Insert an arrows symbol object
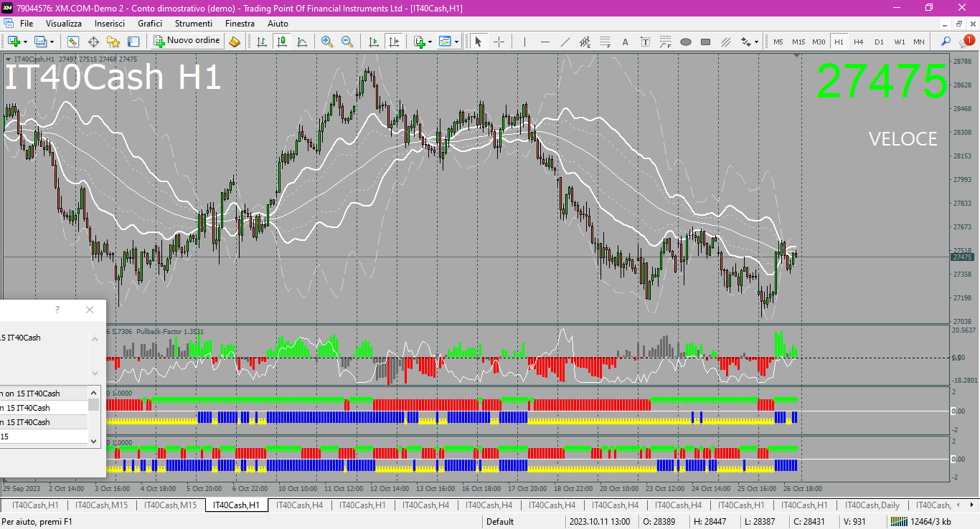 click(x=746, y=42)
